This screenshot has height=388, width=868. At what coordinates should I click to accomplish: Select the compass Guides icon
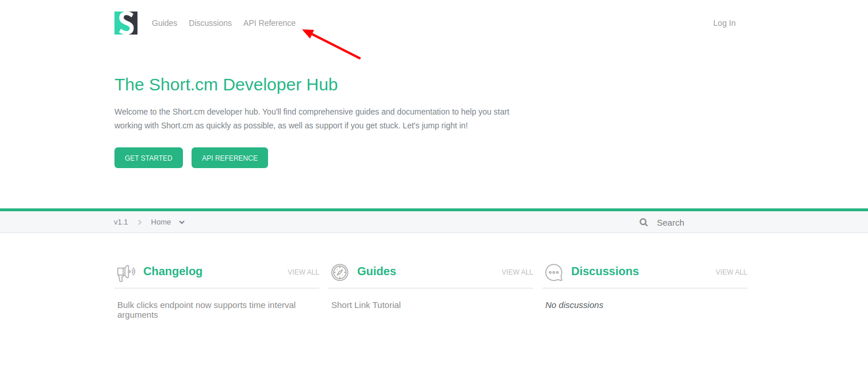pyautogui.click(x=339, y=272)
